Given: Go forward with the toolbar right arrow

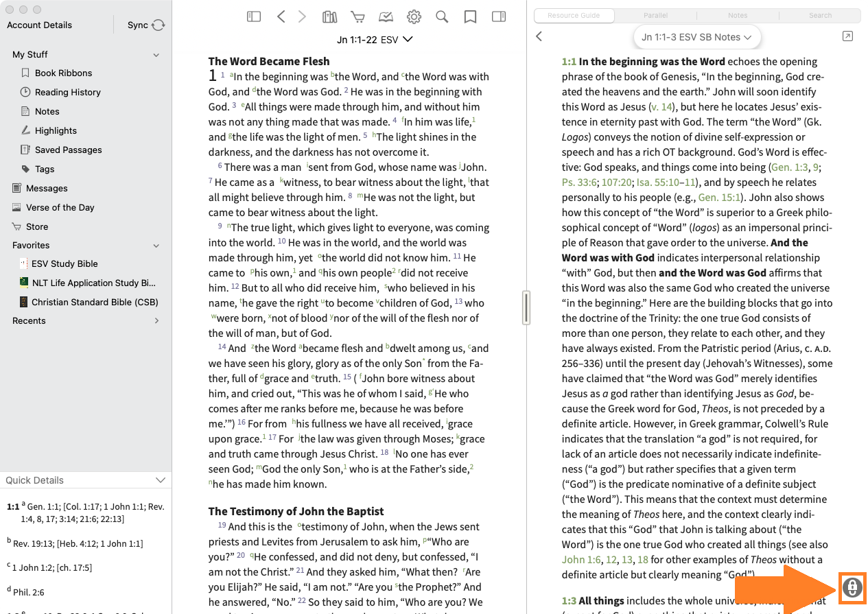Looking at the screenshot, I should coord(302,17).
